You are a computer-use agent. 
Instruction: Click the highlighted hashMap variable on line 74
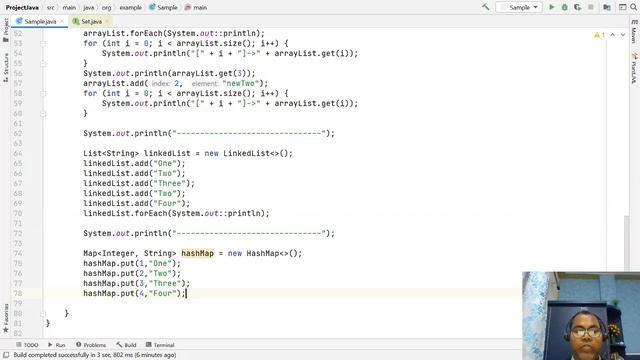click(x=198, y=253)
